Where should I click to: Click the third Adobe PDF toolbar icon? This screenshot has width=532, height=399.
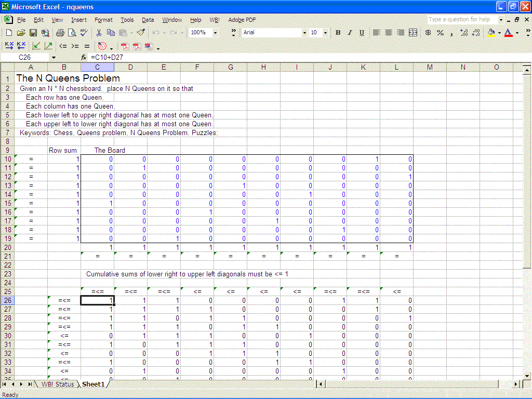pos(149,46)
